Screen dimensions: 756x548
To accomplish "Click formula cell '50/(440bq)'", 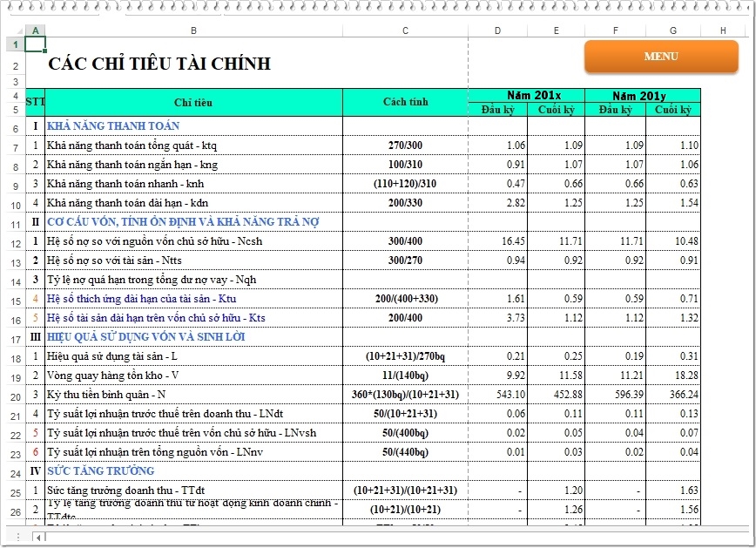I will 406,452.
